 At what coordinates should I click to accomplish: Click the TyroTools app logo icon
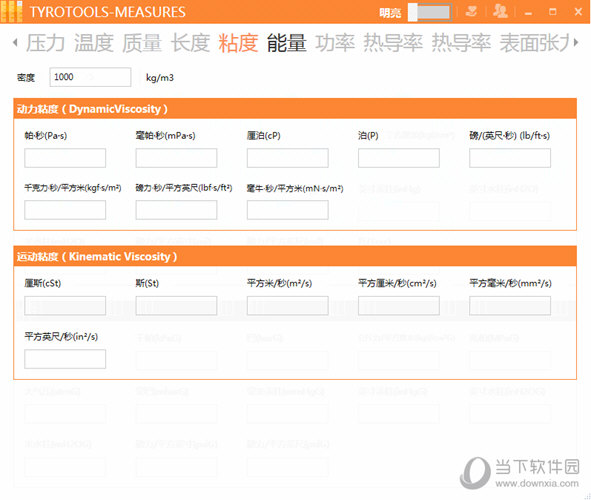click(x=12, y=12)
